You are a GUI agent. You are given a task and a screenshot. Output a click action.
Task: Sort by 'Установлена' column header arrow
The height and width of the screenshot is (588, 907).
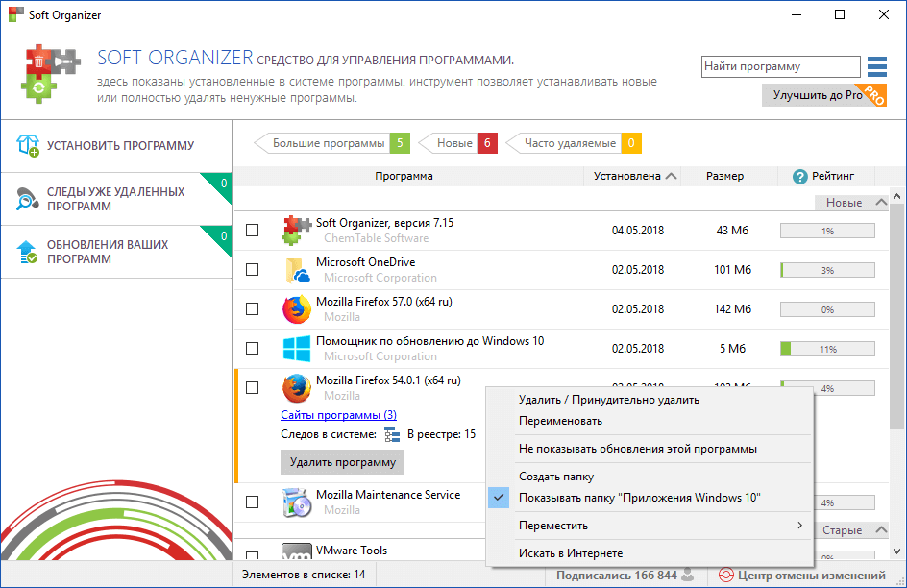(671, 176)
